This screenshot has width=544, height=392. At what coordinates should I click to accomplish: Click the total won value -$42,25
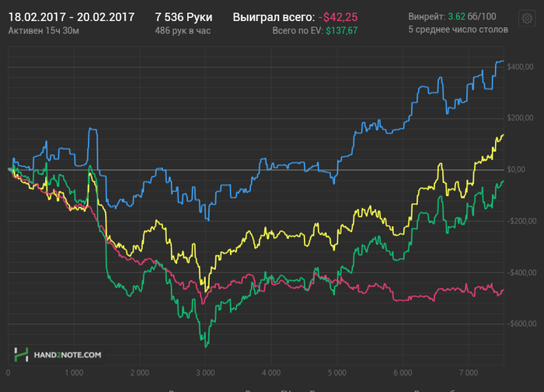coord(338,17)
